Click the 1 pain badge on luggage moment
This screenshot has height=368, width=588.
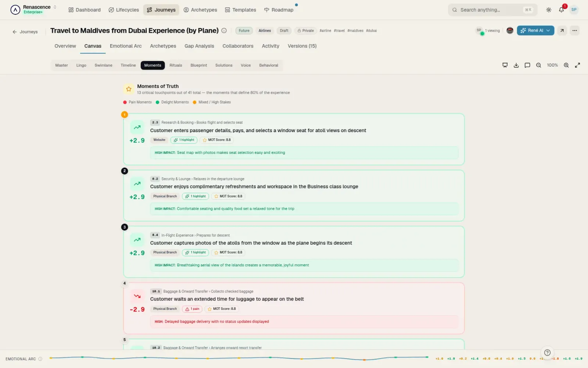192,309
